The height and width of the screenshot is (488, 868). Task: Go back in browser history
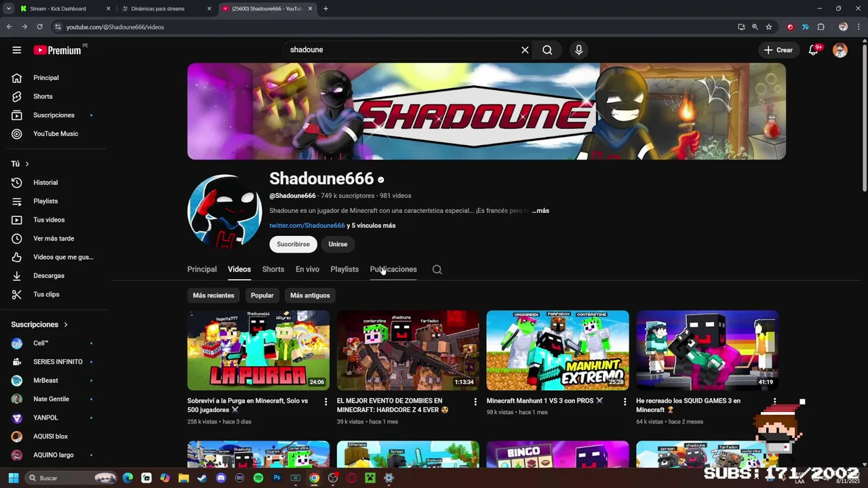pos(9,27)
